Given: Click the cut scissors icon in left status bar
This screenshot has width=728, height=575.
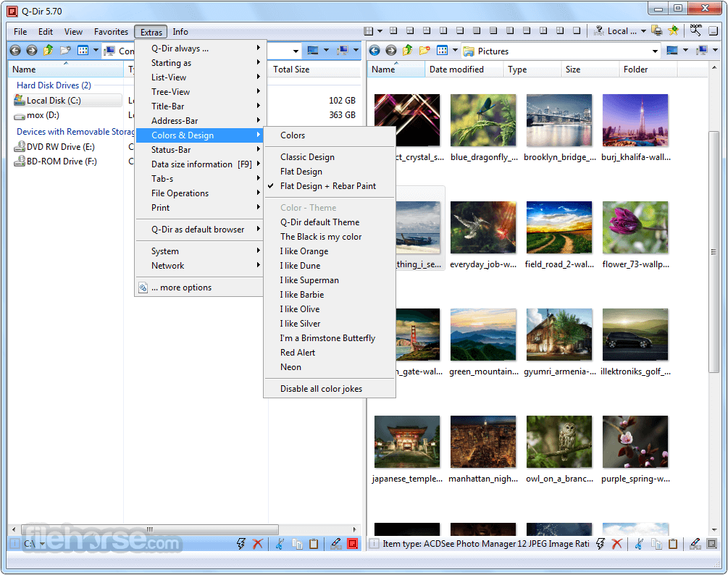Looking at the screenshot, I should (x=280, y=543).
